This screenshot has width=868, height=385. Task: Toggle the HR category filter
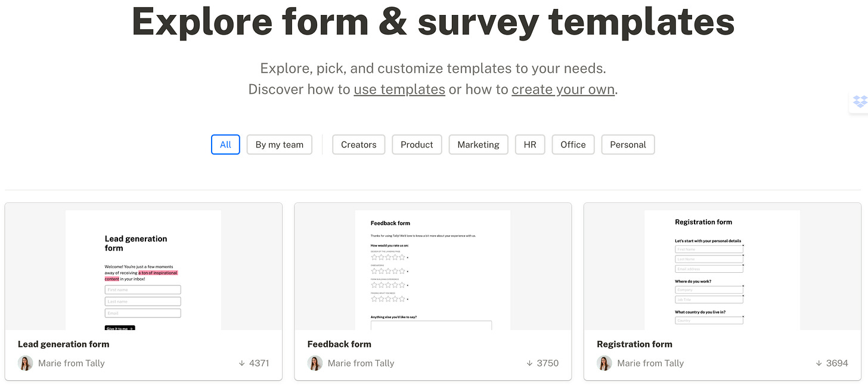[x=529, y=144]
